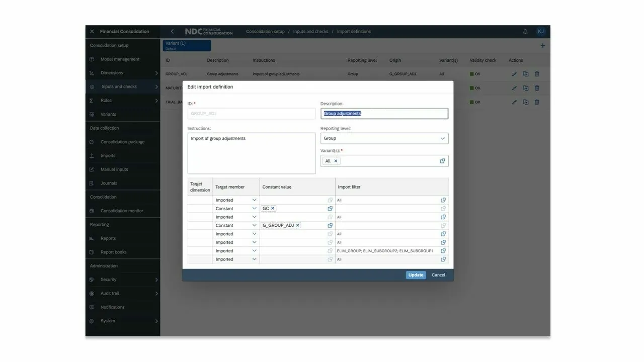644x362 pixels.
Task: Expand the Security sidebar menu
Action: (156, 280)
